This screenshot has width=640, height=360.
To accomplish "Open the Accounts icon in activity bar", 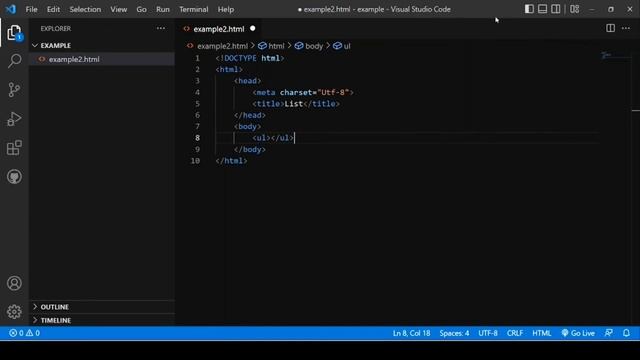I will (x=14, y=283).
